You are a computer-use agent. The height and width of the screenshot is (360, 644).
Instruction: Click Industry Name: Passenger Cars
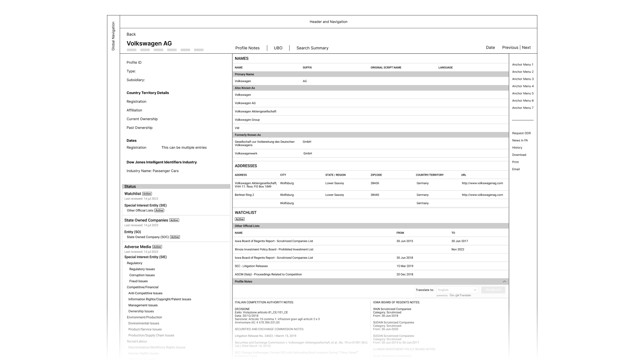pyautogui.click(x=153, y=171)
